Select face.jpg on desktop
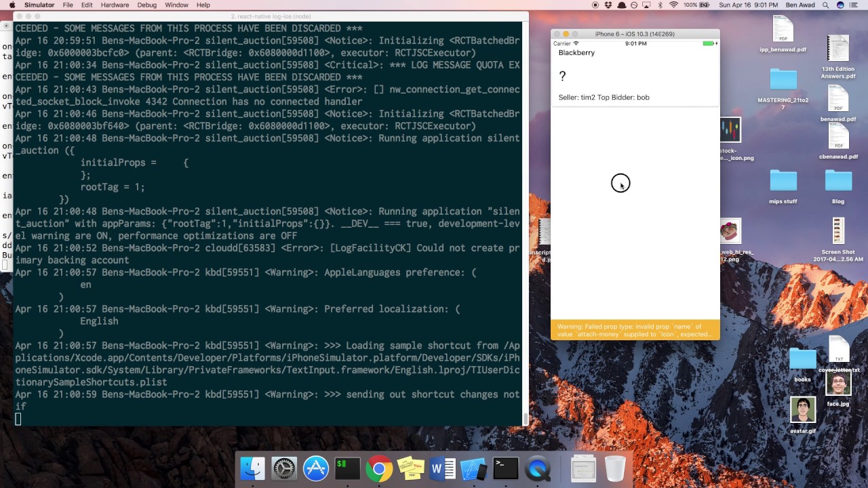Screen dimensions: 868x488 (x=838, y=389)
